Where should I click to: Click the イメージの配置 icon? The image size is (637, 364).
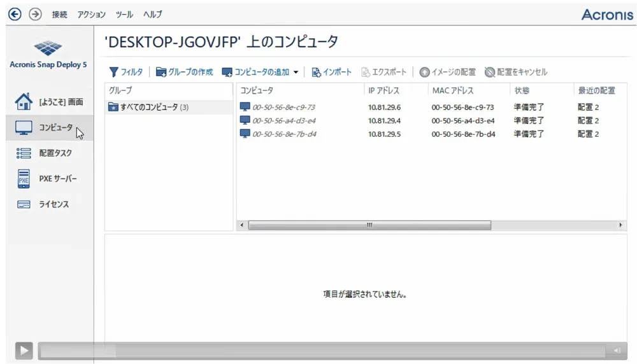tap(424, 73)
